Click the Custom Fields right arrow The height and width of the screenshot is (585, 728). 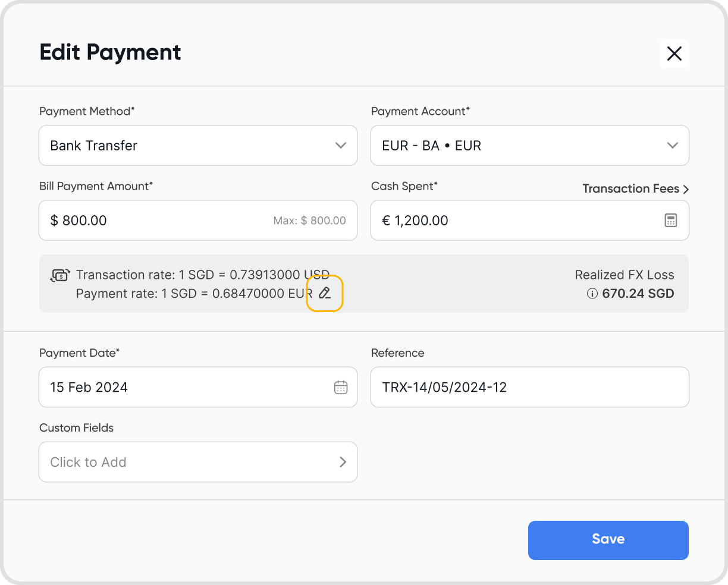(x=343, y=462)
